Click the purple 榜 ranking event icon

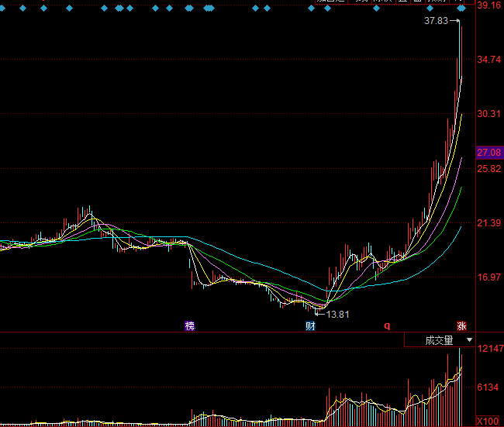click(190, 325)
